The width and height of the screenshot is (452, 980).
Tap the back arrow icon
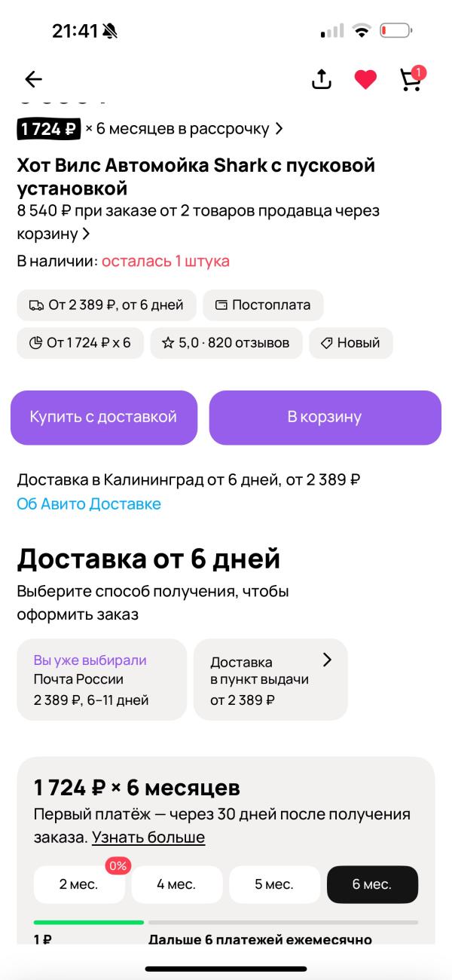[x=33, y=79]
